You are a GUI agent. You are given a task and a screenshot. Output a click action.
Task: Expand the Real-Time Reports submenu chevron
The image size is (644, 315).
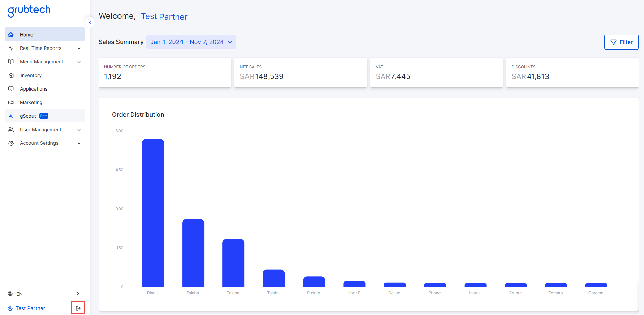[x=79, y=48]
